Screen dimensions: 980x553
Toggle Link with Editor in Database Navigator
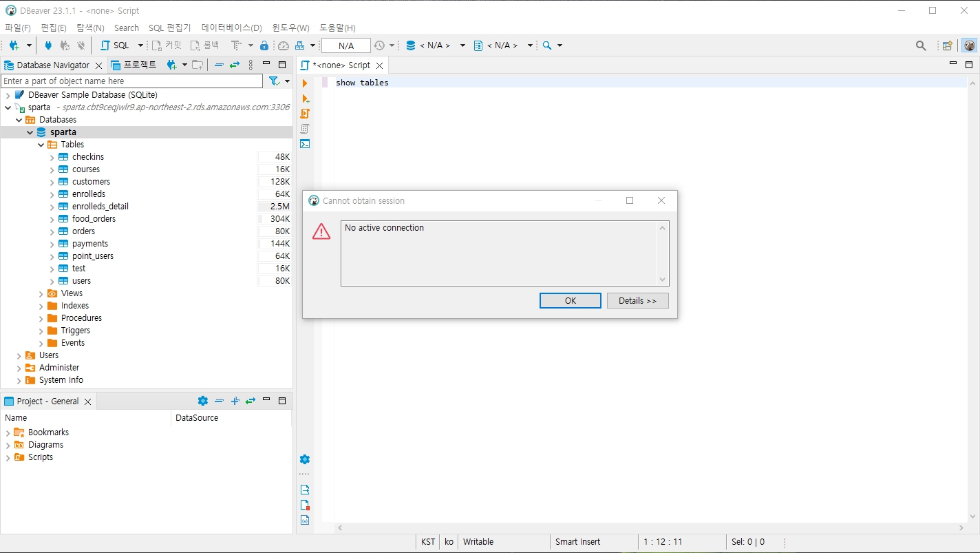235,65
